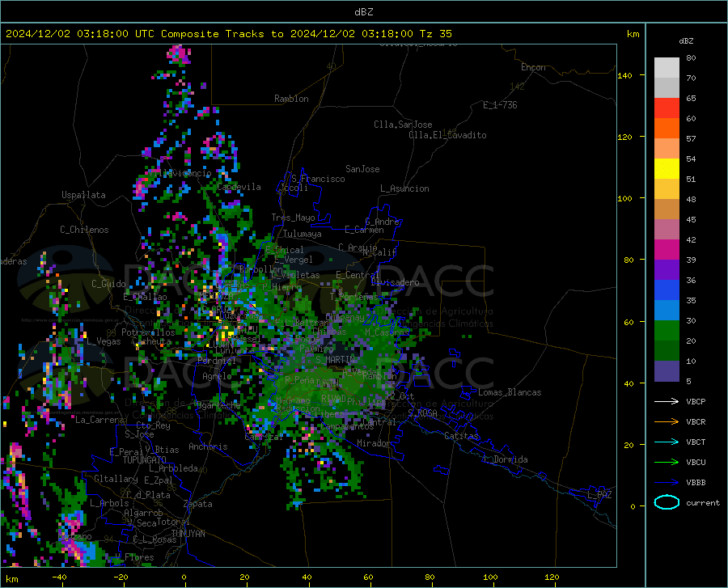Select the light grey swatch below 80
The width and height of the screenshot is (728, 588).
[x=667, y=67]
